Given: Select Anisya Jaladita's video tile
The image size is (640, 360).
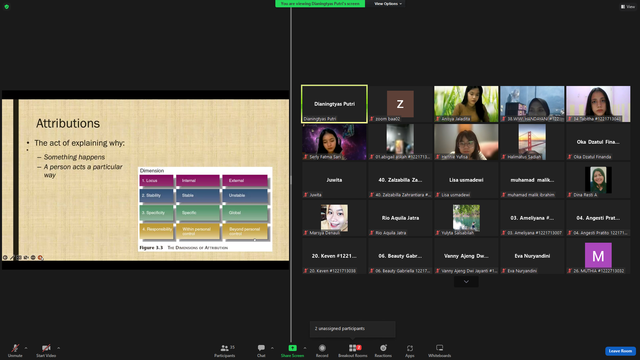Looking at the screenshot, I should pos(466,104).
